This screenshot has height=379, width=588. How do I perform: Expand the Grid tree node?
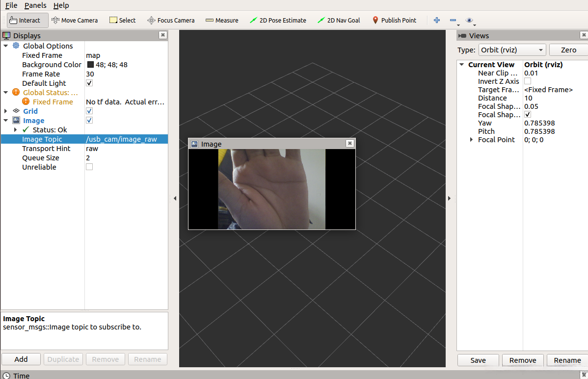coord(5,111)
